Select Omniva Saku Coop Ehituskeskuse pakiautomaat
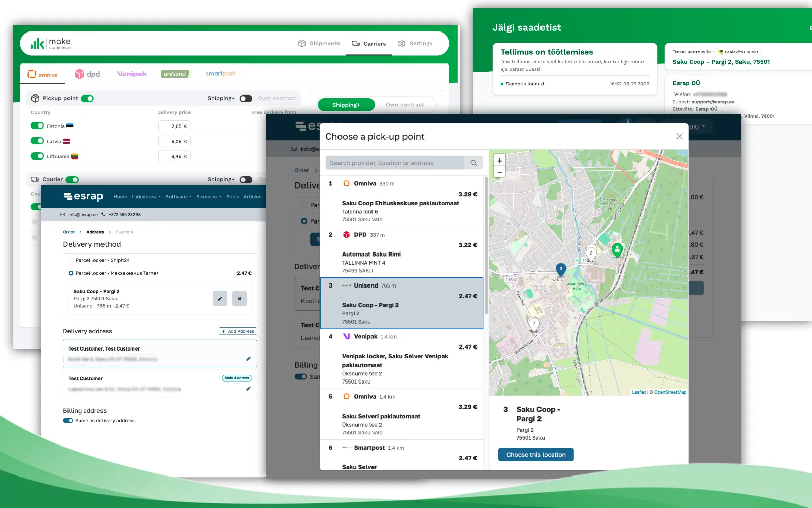 pyautogui.click(x=401, y=202)
